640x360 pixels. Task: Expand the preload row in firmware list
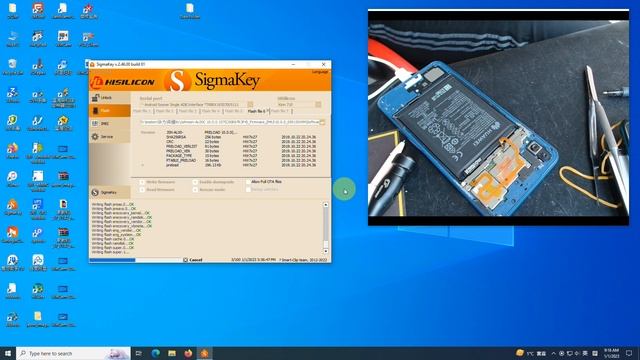[142, 165]
